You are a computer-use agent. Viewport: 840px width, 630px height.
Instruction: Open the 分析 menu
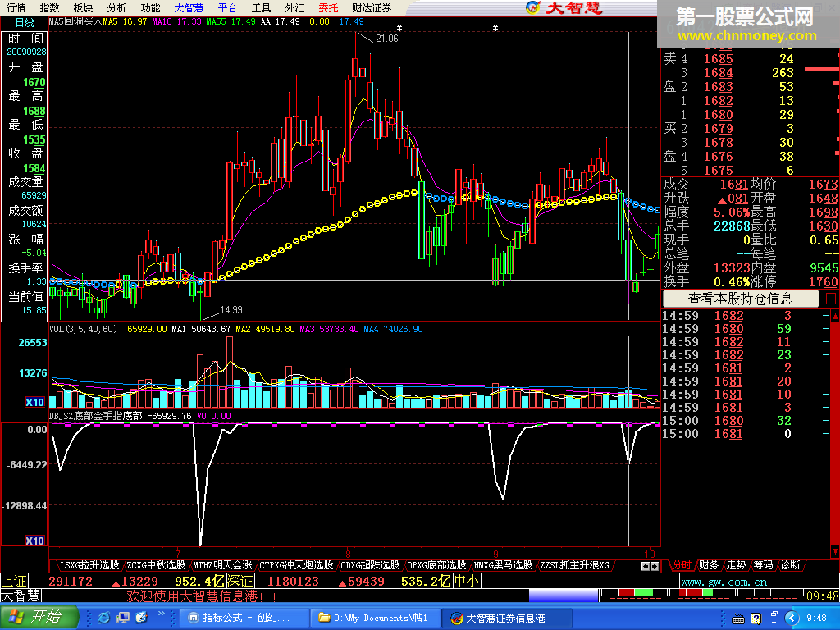click(116, 8)
